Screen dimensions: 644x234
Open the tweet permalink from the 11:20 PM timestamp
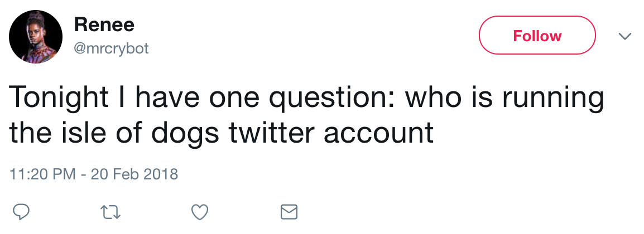(x=42, y=174)
